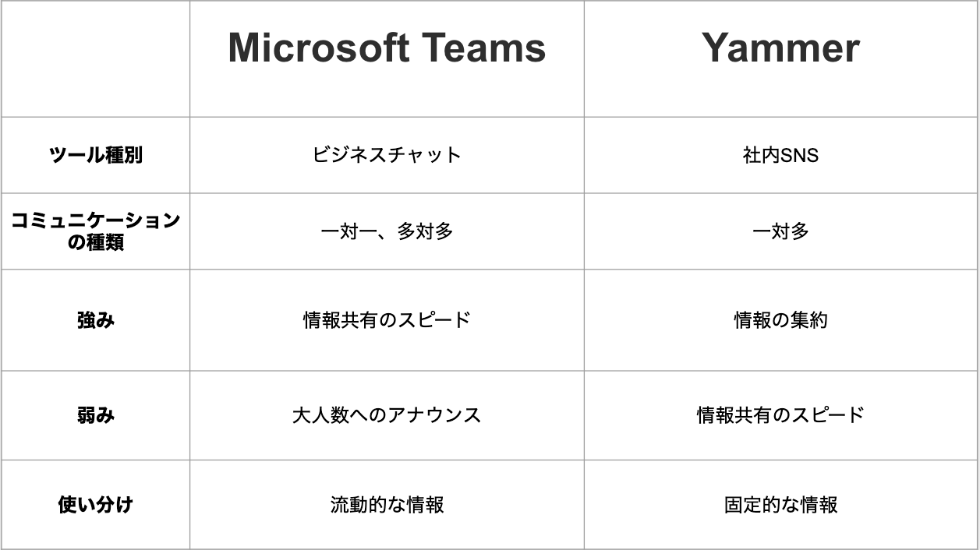Select the ツール種別 row label
Image resolution: width=980 pixels, height=550 pixels.
pos(95,155)
